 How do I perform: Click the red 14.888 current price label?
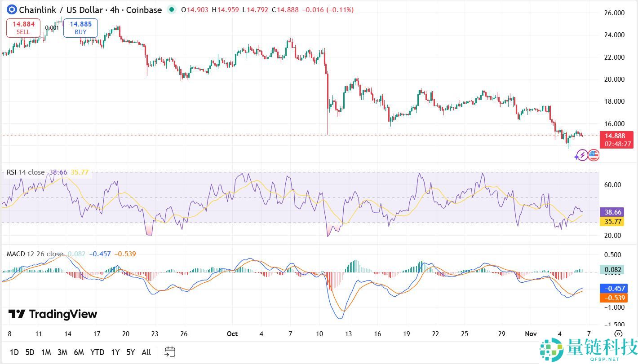(x=615, y=136)
